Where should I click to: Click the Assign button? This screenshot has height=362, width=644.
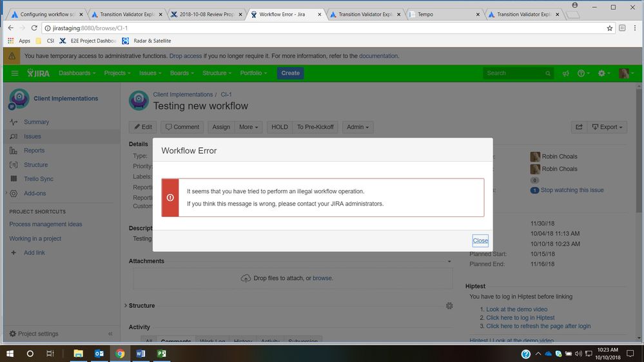[x=221, y=127]
